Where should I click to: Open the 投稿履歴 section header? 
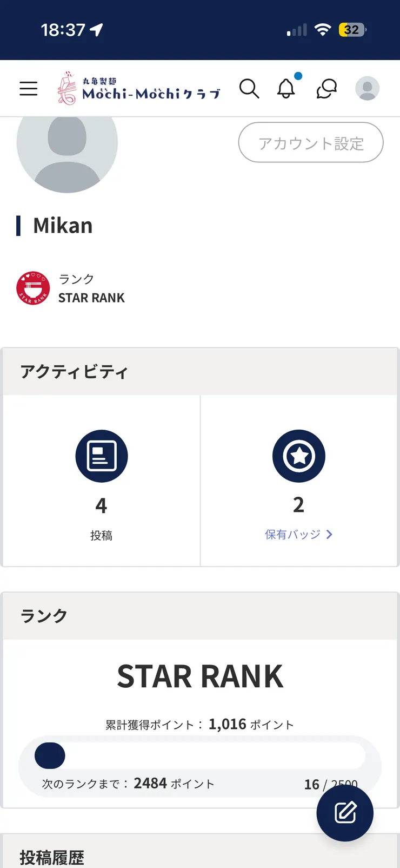(x=52, y=857)
